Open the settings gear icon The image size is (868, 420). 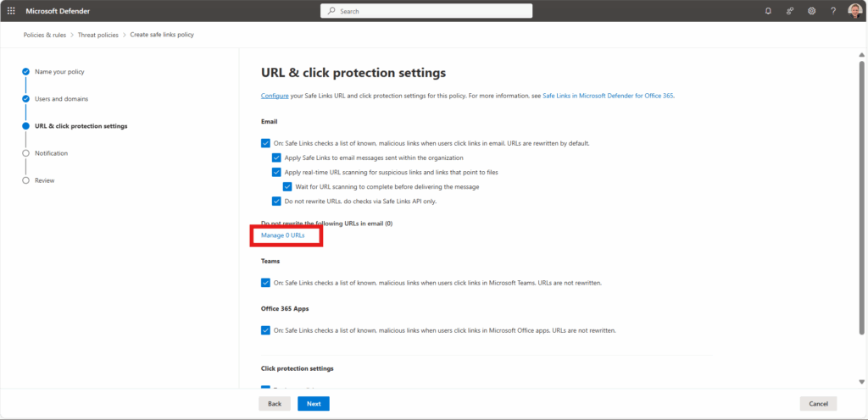(x=811, y=11)
